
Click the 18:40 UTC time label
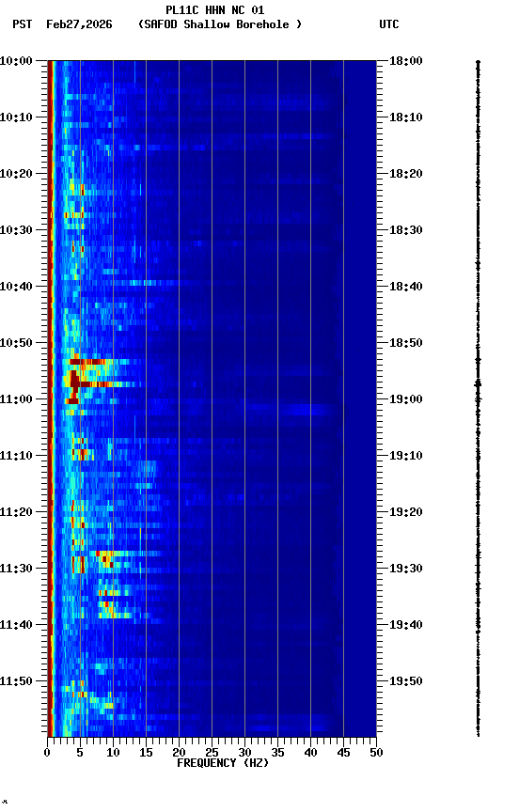[406, 287]
